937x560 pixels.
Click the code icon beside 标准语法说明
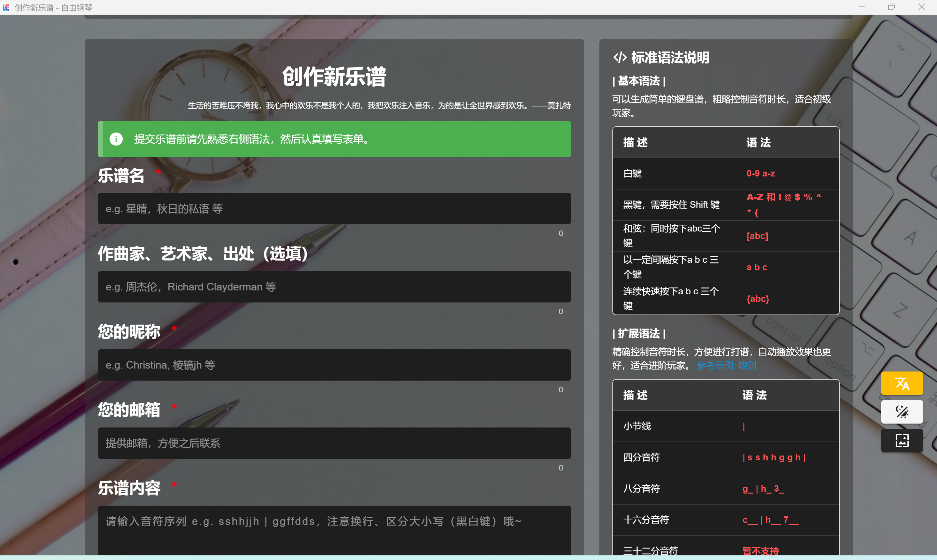click(x=620, y=58)
